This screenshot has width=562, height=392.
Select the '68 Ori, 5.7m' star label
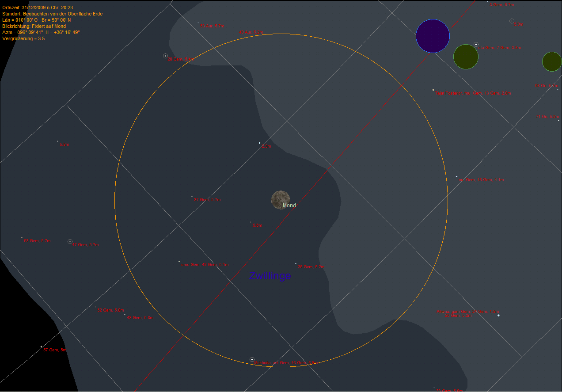point(547,86)
